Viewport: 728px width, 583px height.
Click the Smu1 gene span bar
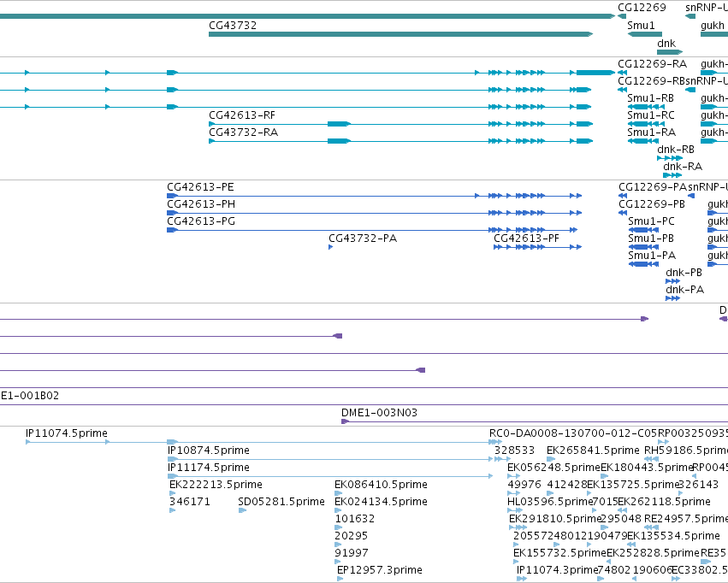(x=645, y=34)
